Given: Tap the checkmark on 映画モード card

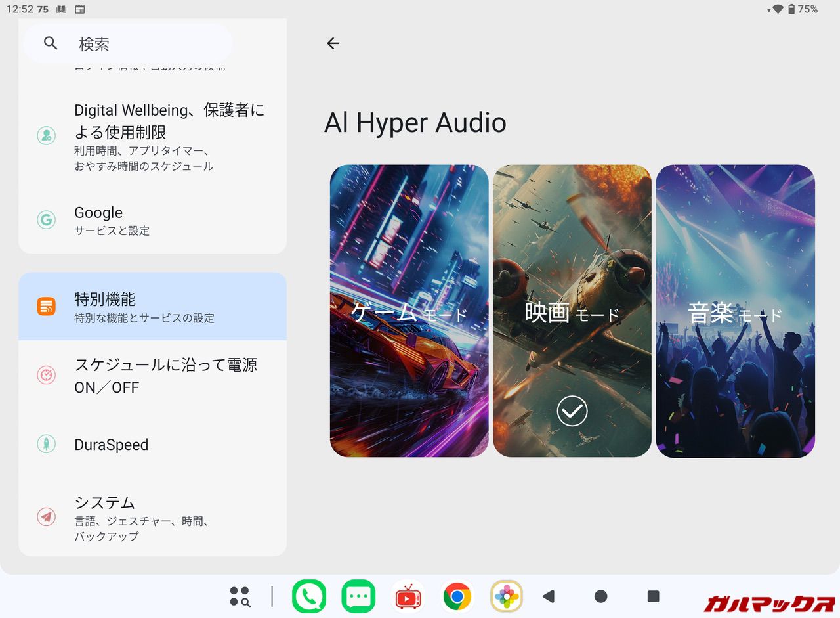Looking at the screenshot, I should 572,411.
